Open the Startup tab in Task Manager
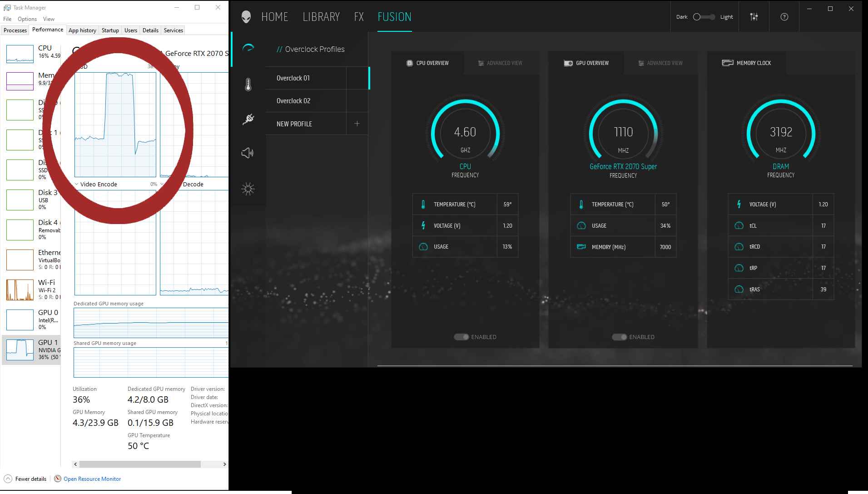 coord(110,30)
